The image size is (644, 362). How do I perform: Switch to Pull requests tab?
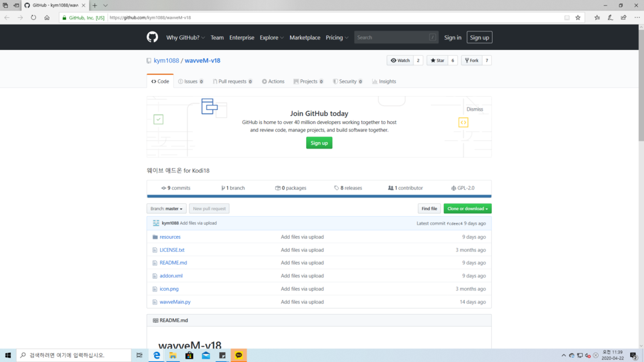click(x=233, y=81)
